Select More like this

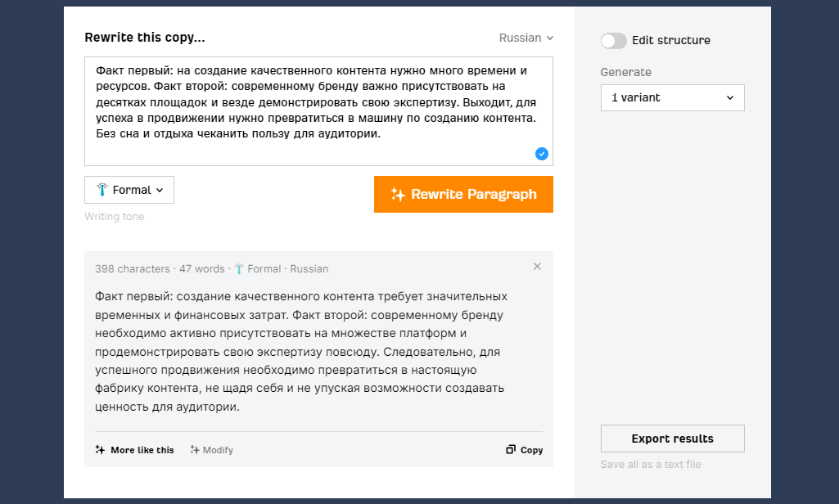134,449
